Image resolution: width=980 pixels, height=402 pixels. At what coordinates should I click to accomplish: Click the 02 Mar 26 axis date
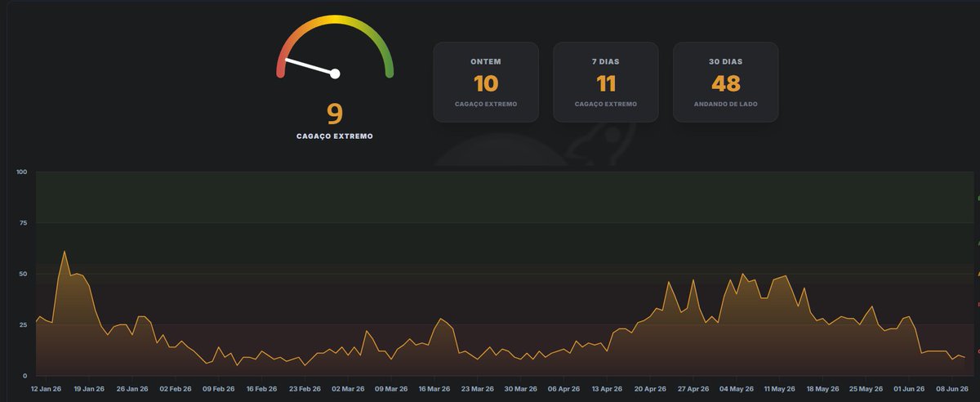click(348, 389)
